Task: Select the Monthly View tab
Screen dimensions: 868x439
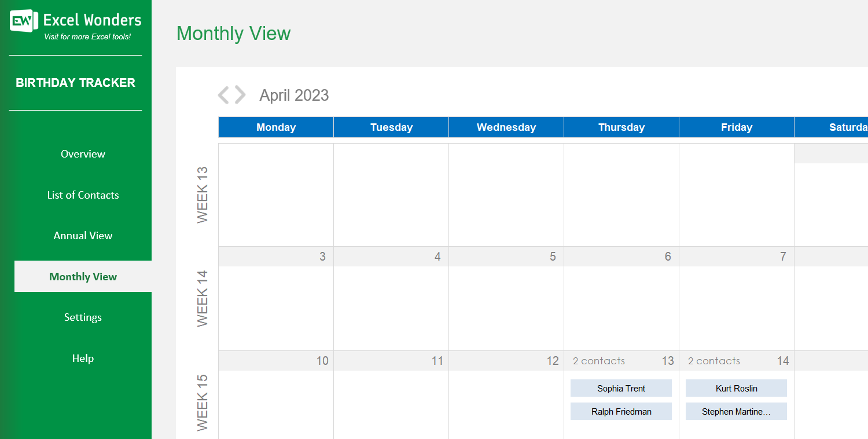Action: (83, 276)
